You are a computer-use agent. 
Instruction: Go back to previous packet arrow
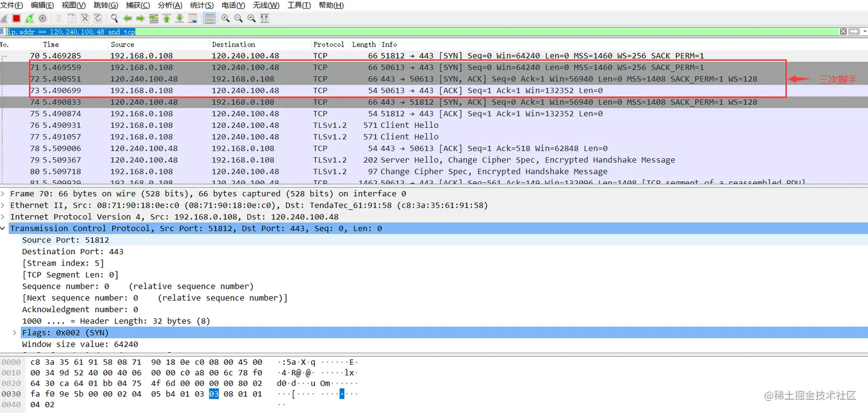127,18
